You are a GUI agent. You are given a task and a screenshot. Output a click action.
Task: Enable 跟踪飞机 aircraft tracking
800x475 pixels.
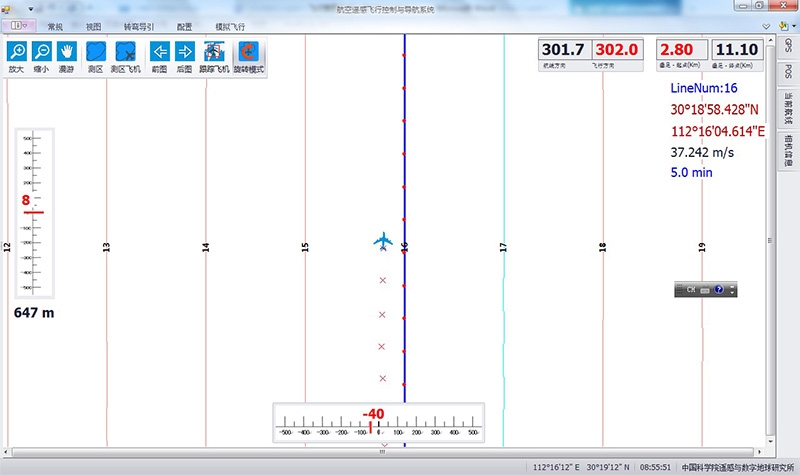tap(213, 57)
